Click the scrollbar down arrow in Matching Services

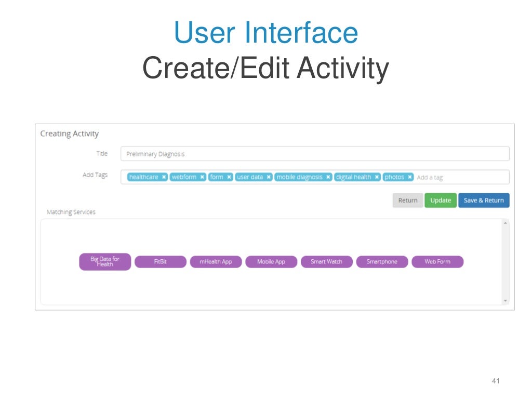click(505, 301)
